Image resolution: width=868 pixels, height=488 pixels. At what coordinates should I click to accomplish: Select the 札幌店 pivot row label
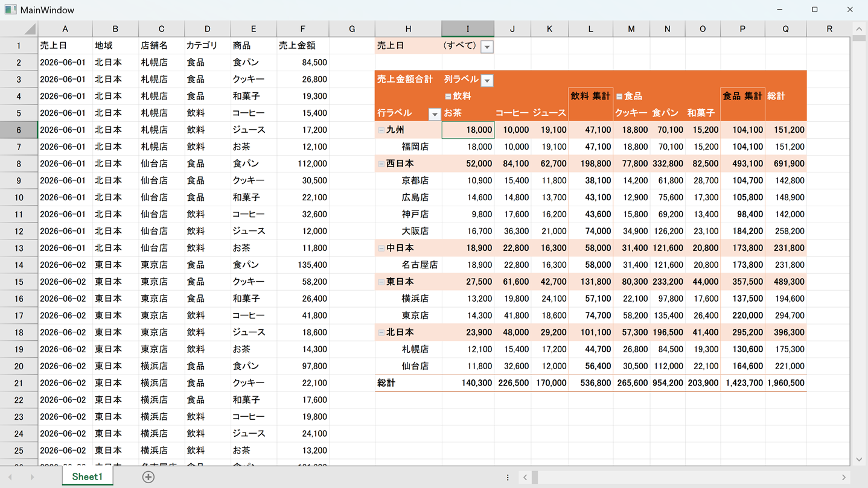(408, 349)
